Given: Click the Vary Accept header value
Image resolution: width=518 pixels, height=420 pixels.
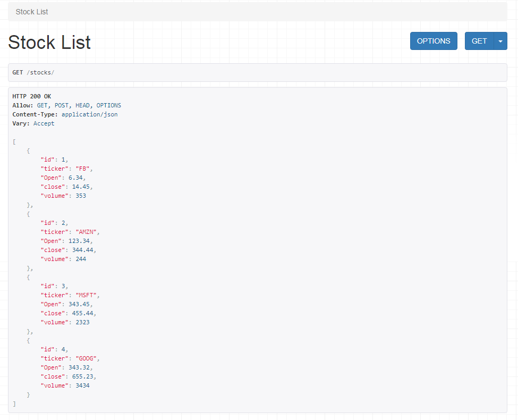Looking at the screenshot, I should coord(44,123).
